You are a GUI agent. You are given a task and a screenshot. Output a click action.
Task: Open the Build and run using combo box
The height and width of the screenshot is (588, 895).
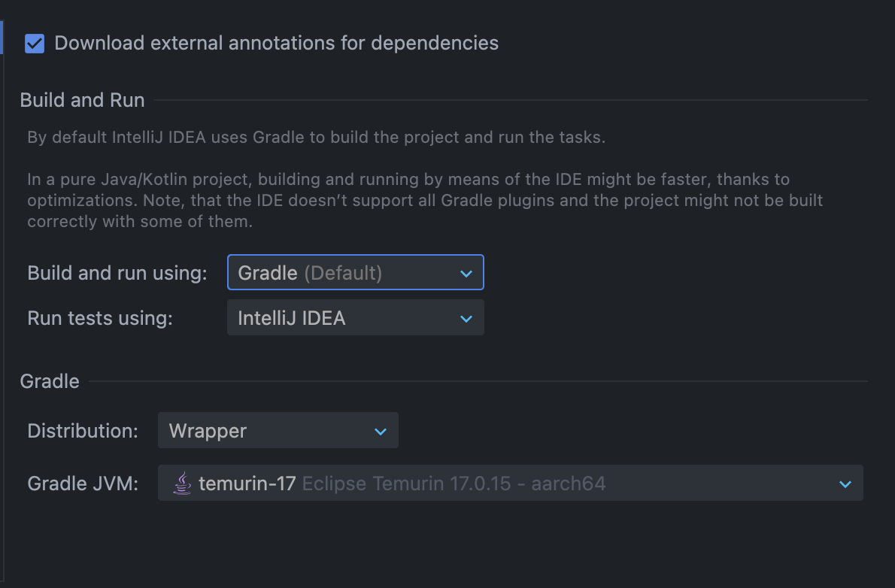pos(346,272)
